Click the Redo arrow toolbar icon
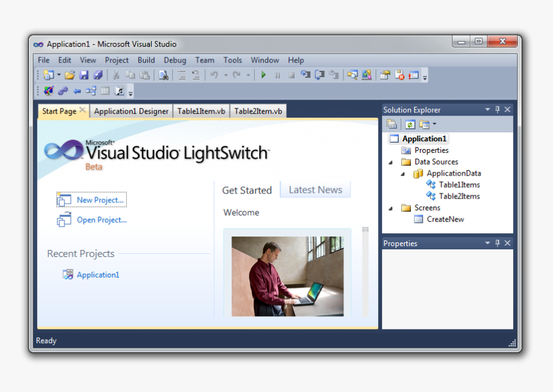553x392 pixels. tap(237, 75)
